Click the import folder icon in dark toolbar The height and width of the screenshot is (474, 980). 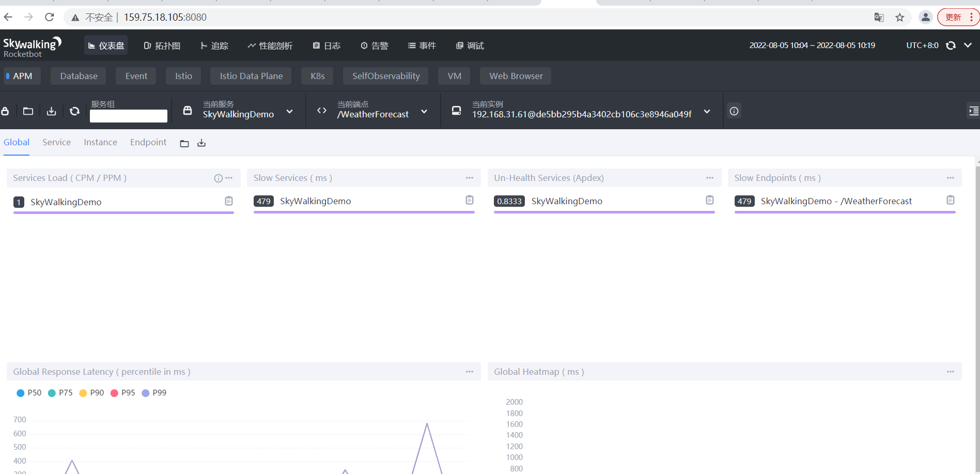pyautogui.click(x=28, y=111)
